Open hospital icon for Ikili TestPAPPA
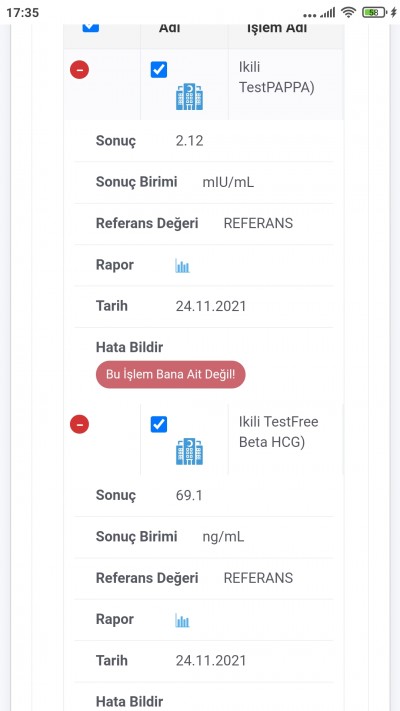Viewport: 400px width, 711px height. tap(190, 97)
